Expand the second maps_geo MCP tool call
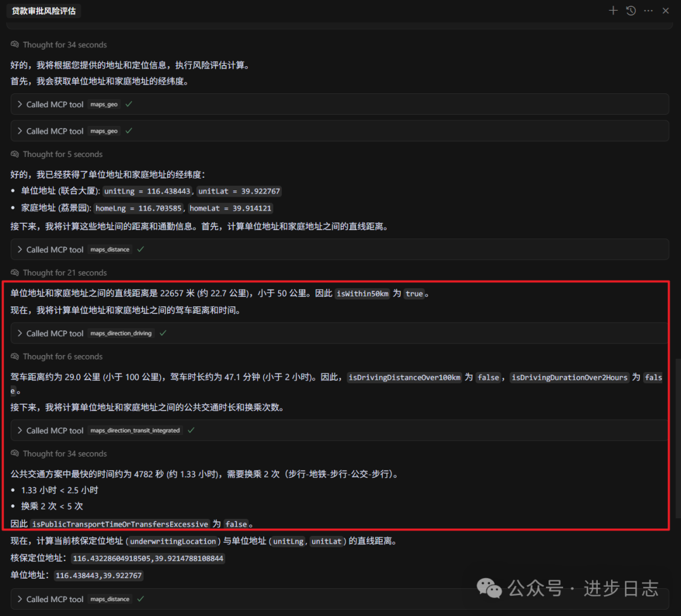This screenshot has width=681, height=616. click(340, 131)
